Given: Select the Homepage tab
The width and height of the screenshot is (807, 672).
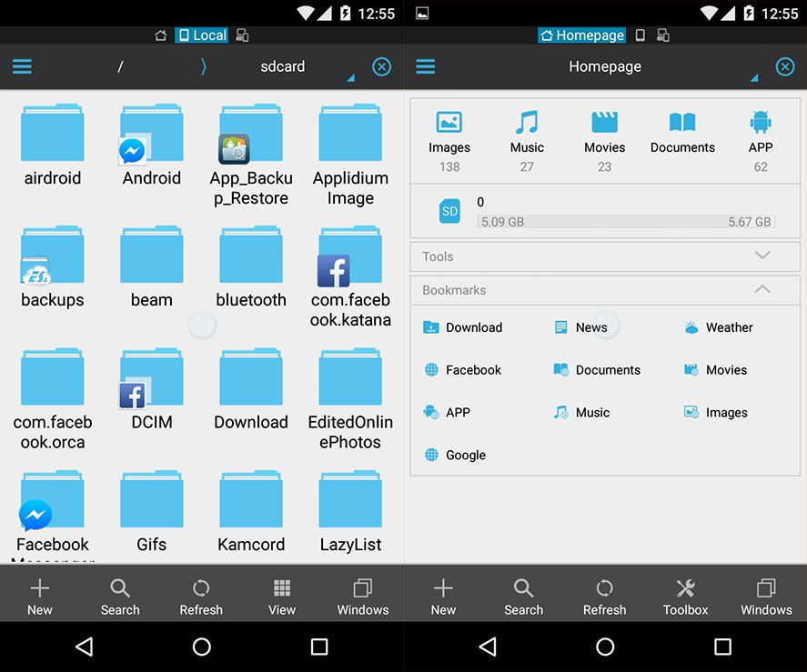Looking at the screenshot, I should pos(581,35).
